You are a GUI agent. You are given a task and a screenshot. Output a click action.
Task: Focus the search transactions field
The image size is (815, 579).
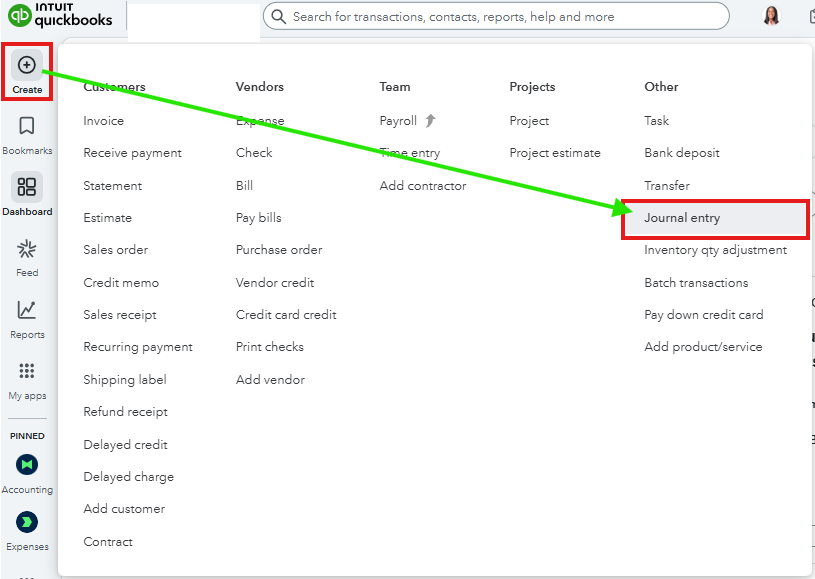[x=496, y=17]
